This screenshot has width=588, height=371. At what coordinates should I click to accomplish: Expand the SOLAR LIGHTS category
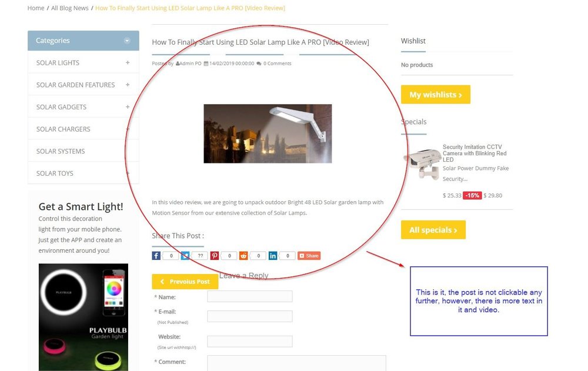coord(127,62)
